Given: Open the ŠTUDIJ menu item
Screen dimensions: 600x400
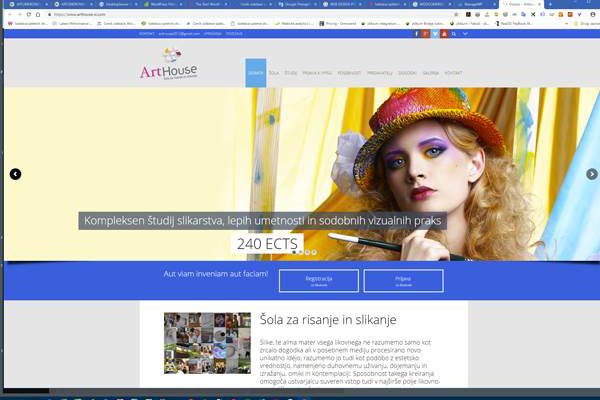Looking at the screenshot, I should click(x=291, y=73).
